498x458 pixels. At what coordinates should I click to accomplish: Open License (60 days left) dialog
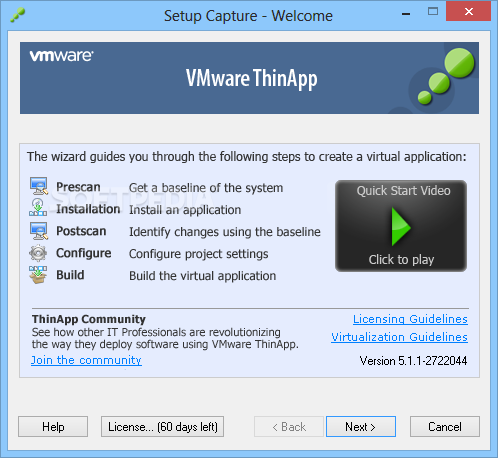[x=162, y=426]
